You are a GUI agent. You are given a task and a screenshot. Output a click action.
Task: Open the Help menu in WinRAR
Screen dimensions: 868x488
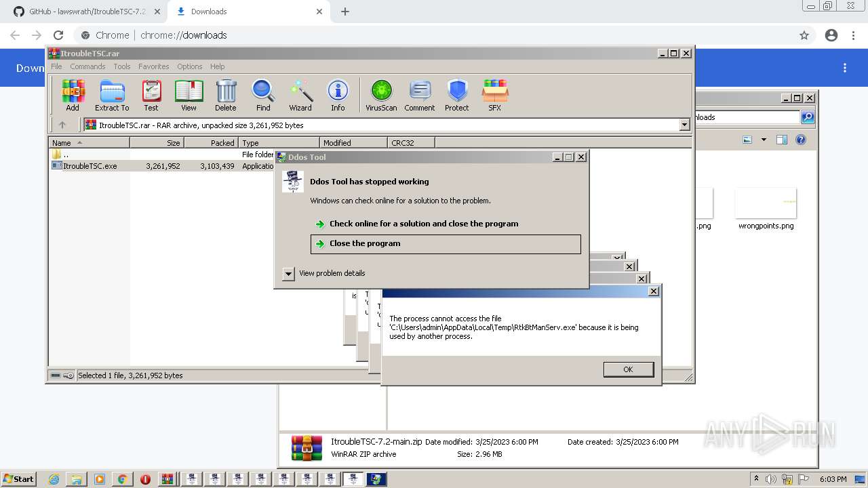(x=218, y=66)
